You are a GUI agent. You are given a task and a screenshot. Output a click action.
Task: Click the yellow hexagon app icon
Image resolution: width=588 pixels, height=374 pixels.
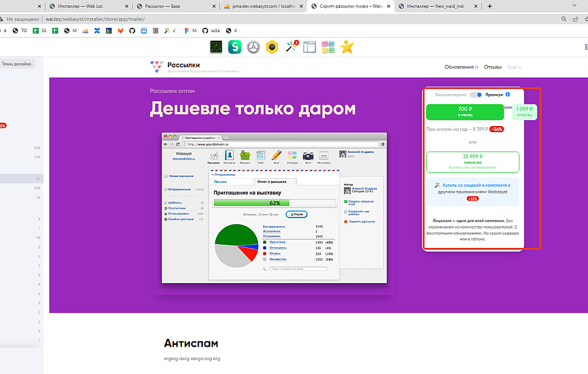[272, 47]
